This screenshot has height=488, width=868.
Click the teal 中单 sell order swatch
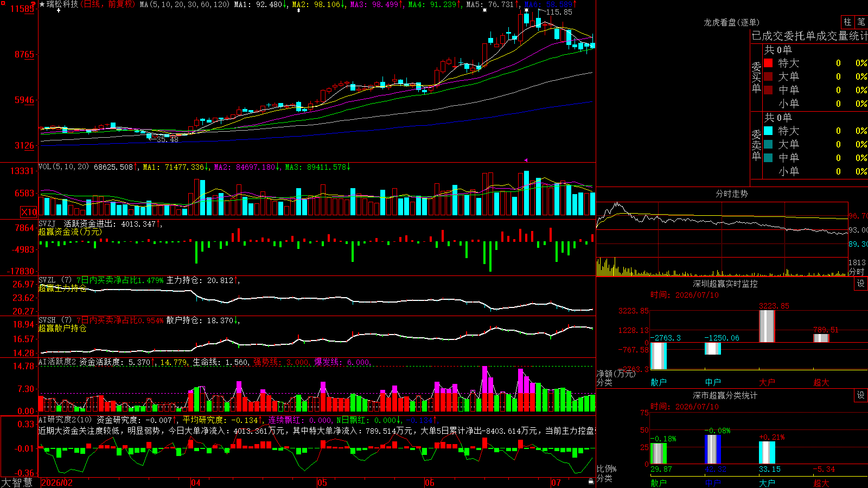coord(768,158)
